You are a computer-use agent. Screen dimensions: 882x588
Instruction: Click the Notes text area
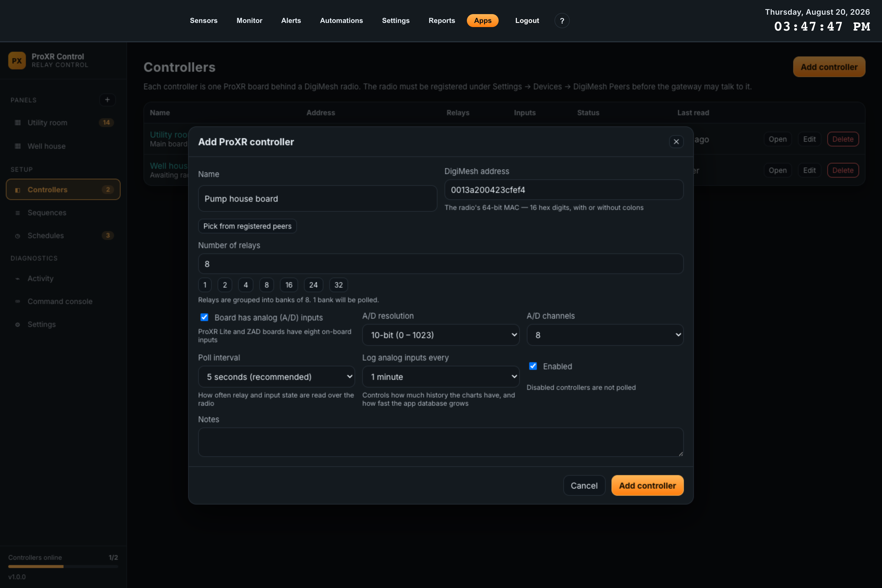[x=441, y=442]
